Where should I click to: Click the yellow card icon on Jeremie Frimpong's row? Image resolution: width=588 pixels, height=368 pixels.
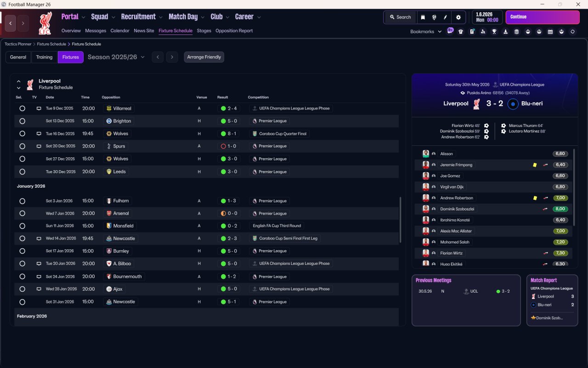coord(535,165)
